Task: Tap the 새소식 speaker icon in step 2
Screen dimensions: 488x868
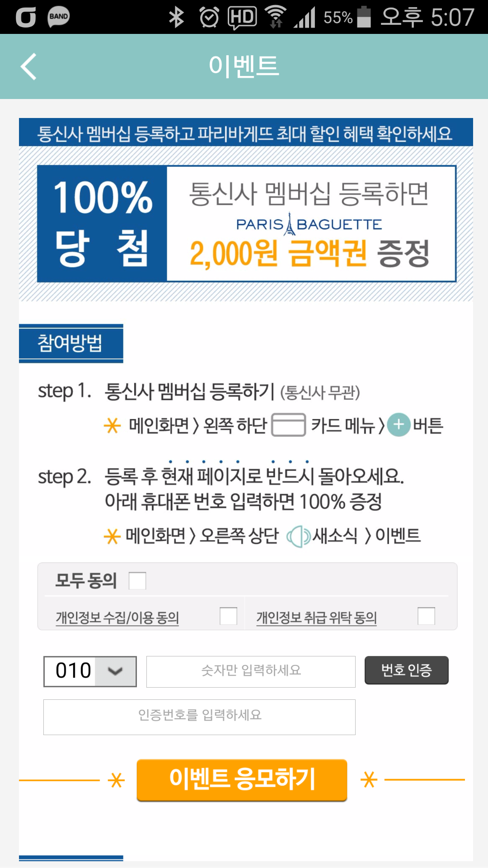Action: [x=298, y=537]
